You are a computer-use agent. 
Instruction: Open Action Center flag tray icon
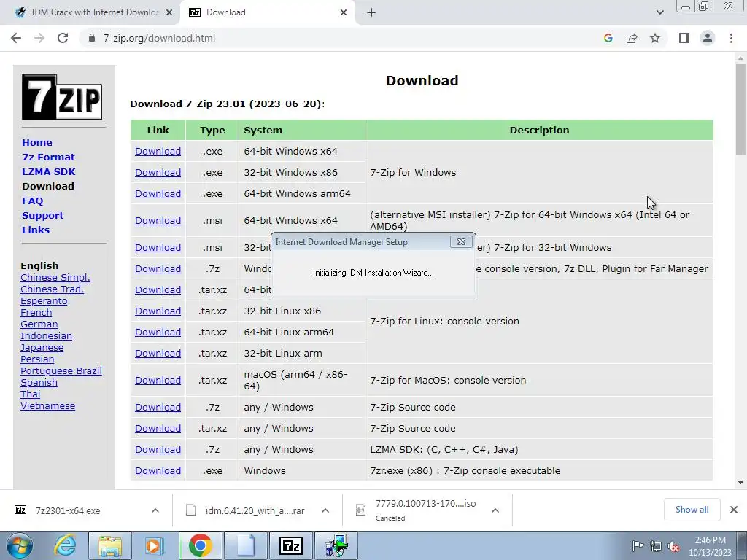tap(638, 546)
